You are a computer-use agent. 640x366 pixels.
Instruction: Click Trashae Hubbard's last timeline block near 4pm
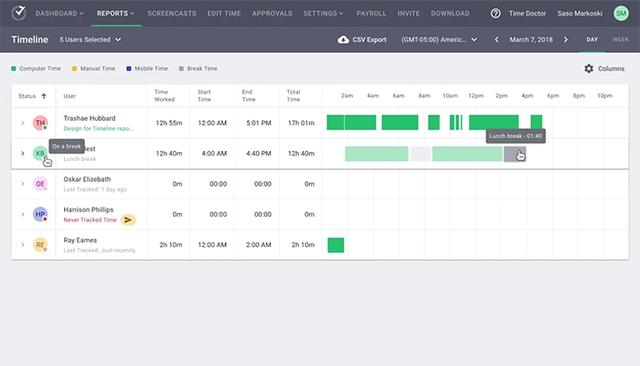tap(536, 122)
